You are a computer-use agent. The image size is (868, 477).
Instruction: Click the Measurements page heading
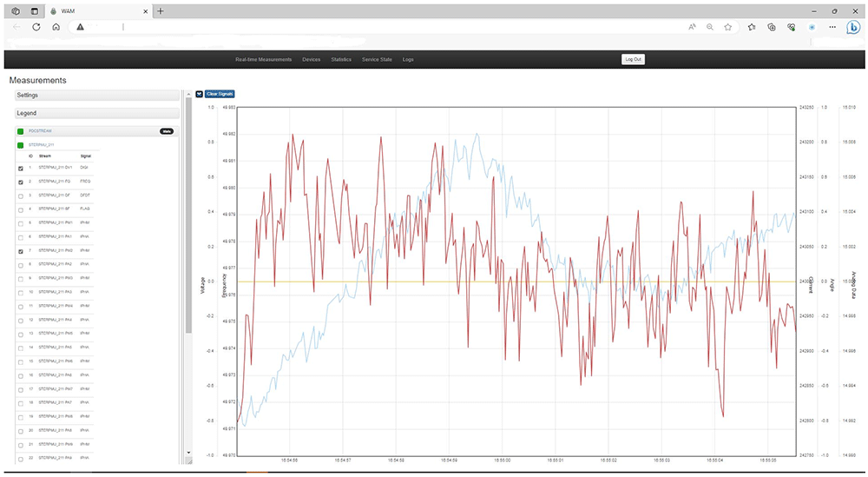click(x=37, y=80)
